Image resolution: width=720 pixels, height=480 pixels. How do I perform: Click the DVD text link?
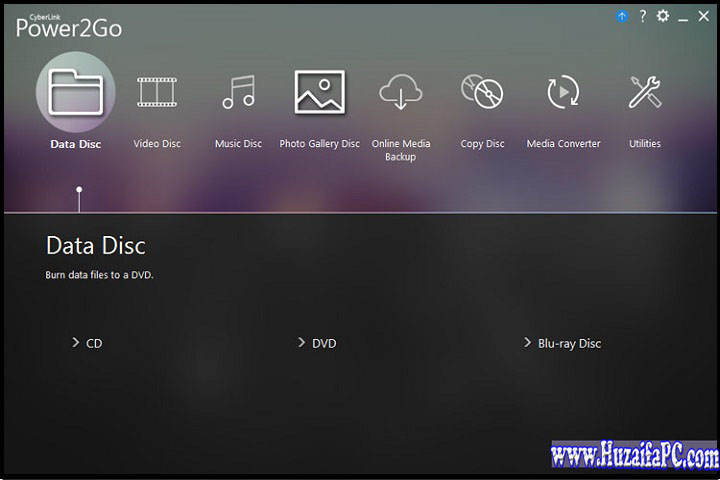(324, 343)
